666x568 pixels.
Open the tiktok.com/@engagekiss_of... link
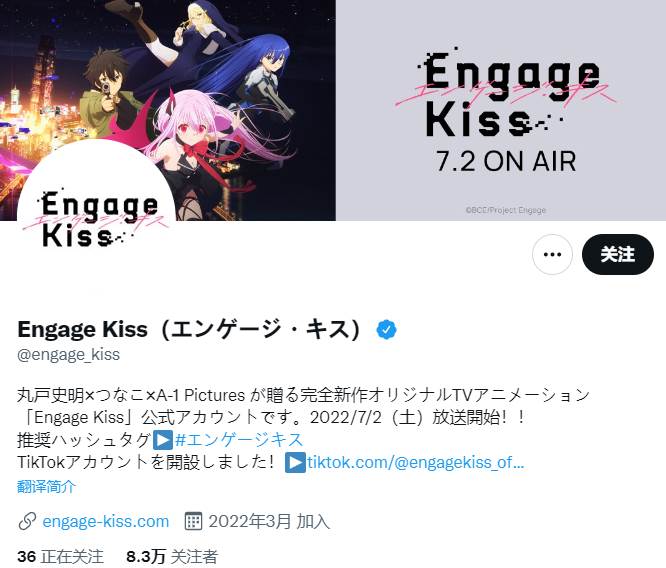(415, 462)
